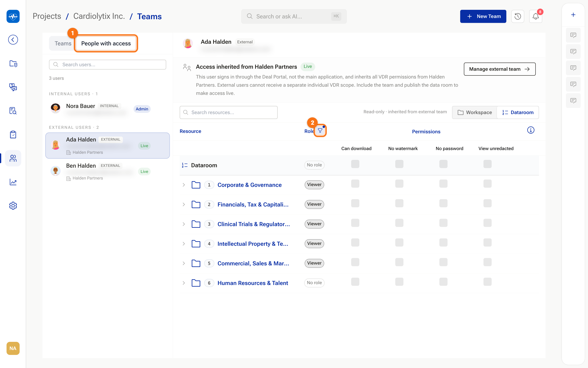Go to Projects breadcrumb
The height and width of the screenshot is (368, 588).
click(47, 16)
